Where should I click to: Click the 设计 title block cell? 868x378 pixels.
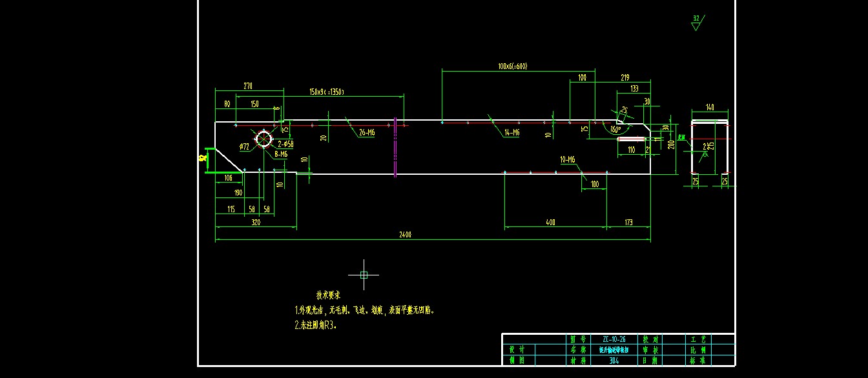tap(519, 350)
